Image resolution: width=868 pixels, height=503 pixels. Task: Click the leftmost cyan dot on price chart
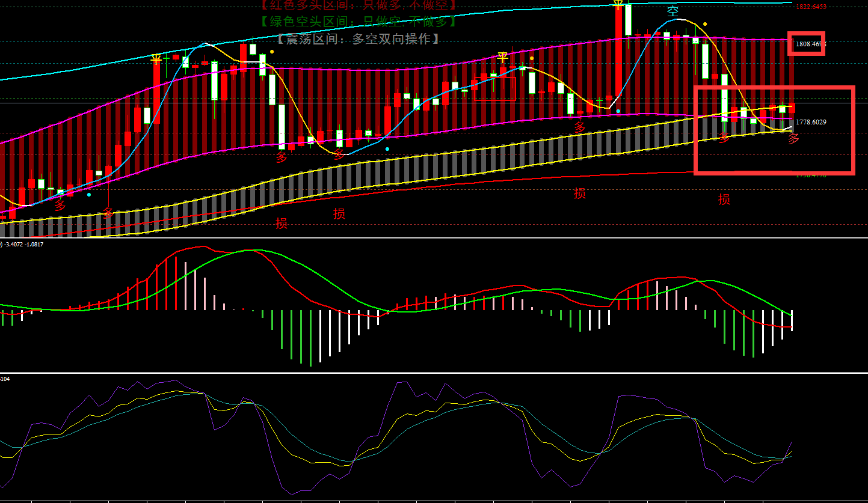point(89,195)
